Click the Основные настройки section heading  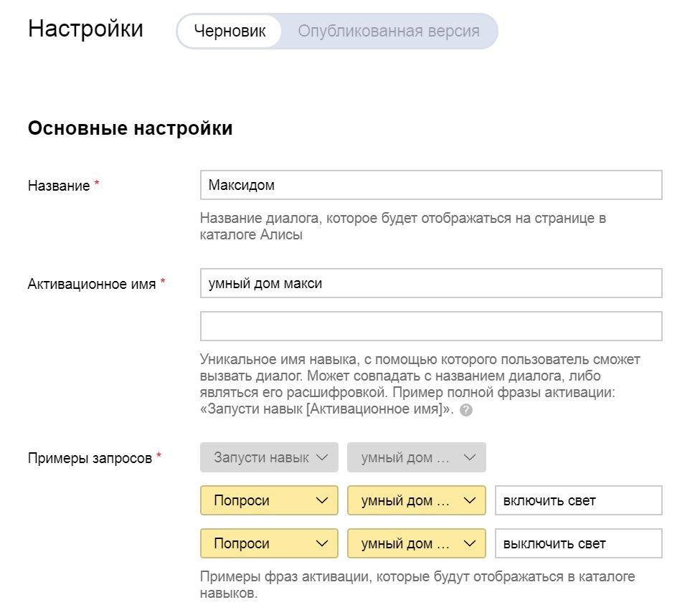tap(131, 128)
